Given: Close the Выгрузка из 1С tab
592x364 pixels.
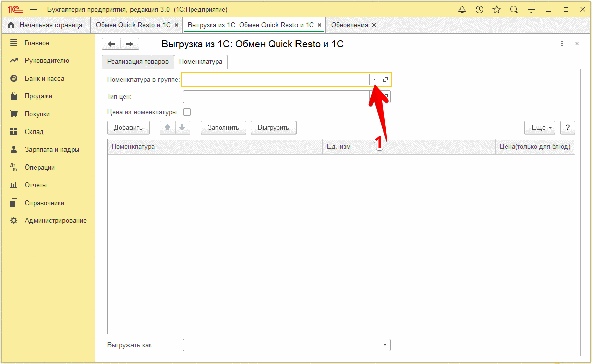Looking at the screenshot, I should tap(320, 25).
